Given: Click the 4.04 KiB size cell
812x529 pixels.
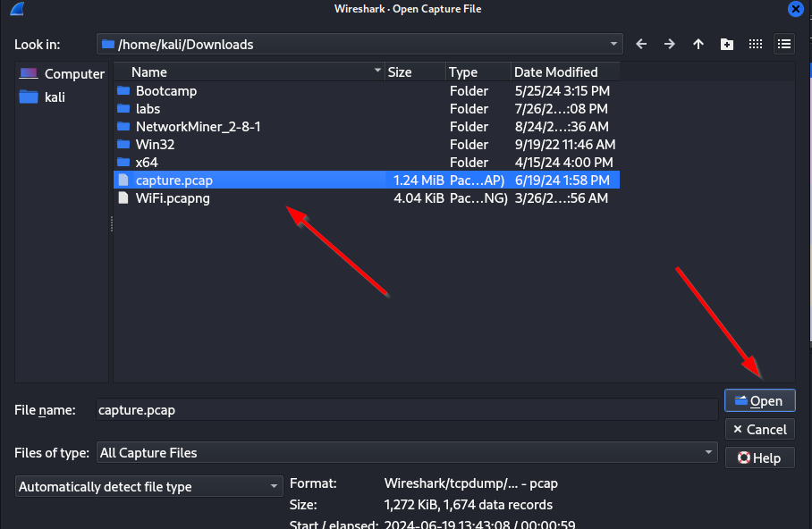Looking at the screenshot, I should tap(419, 198).
